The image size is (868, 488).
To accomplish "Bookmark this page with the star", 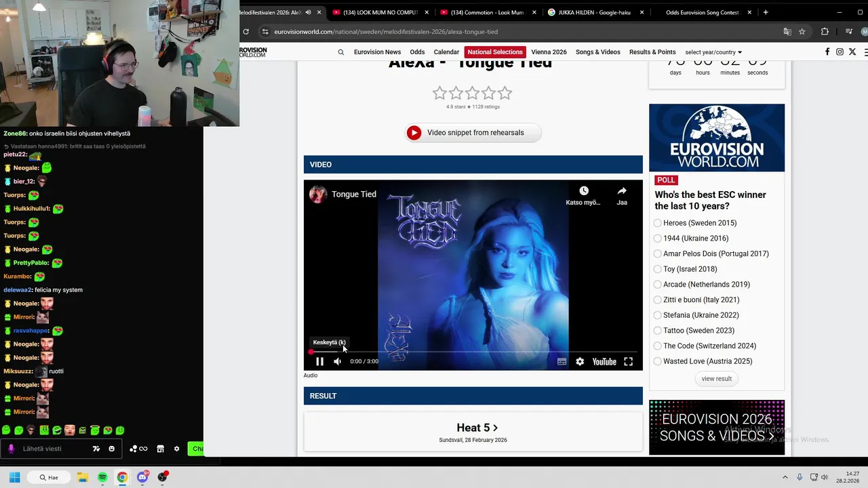I will click(802, 32).
